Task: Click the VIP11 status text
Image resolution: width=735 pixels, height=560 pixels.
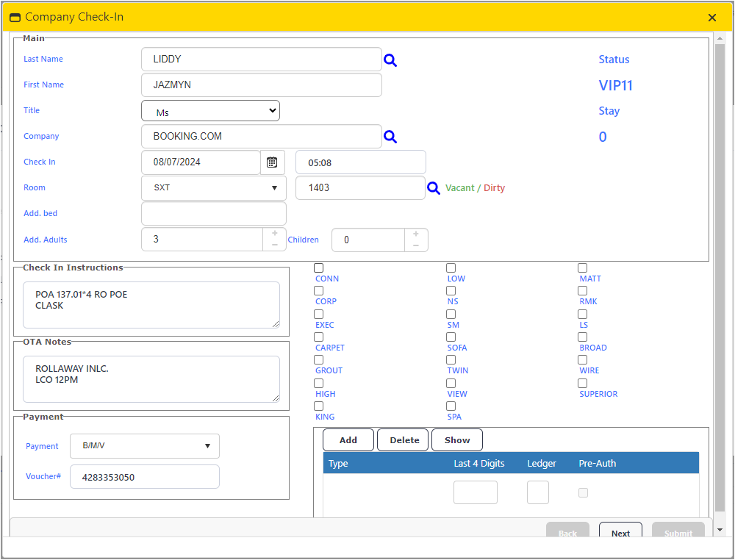Action: point(615,86)
